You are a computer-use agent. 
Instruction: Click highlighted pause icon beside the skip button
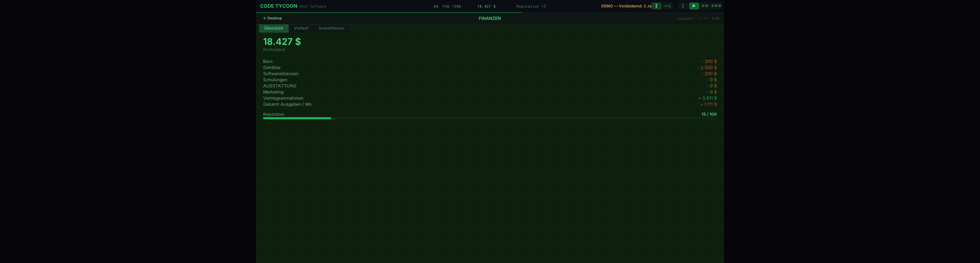click(656, 6)
